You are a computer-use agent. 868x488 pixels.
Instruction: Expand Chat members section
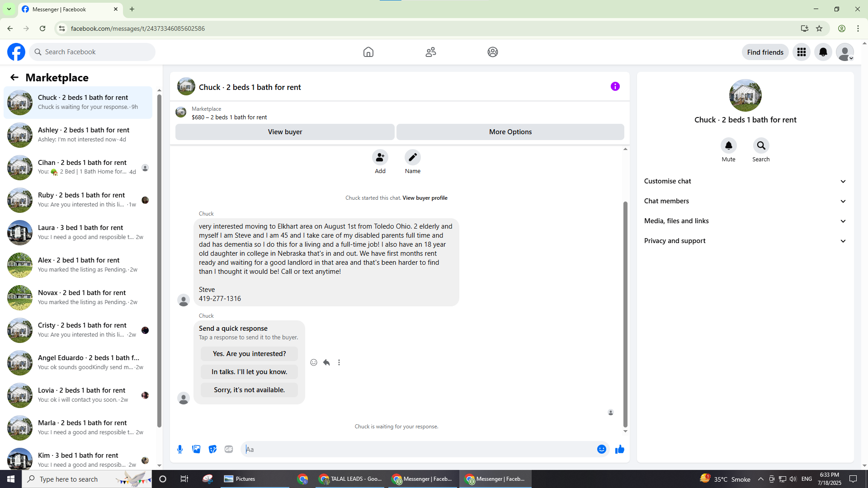pos(745,201)
